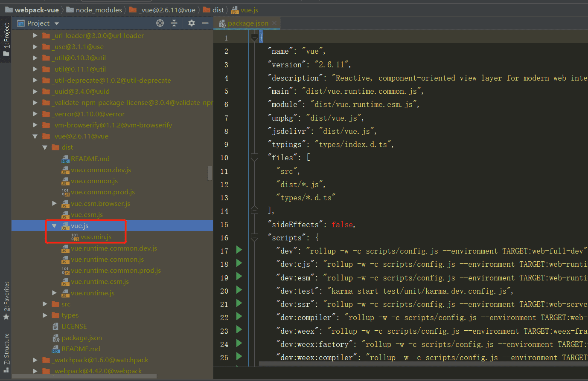This screenshot has height=381, width=588.
Task: Click line number 9 in the gutter
Action: click(x=226, y=144)
